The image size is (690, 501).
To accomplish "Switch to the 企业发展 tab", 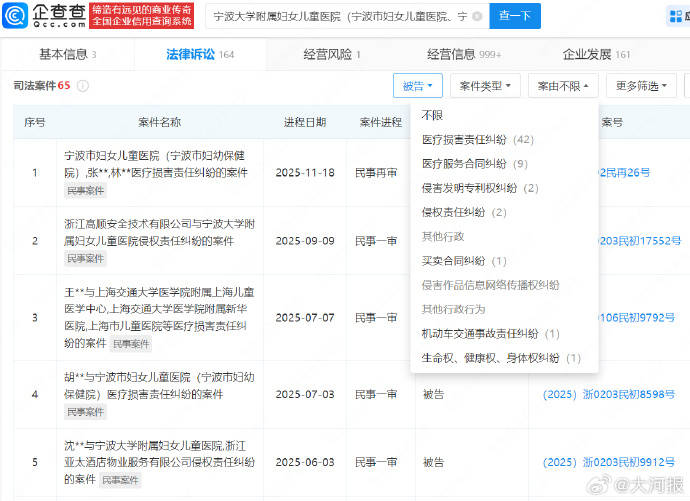I will 596,55.
